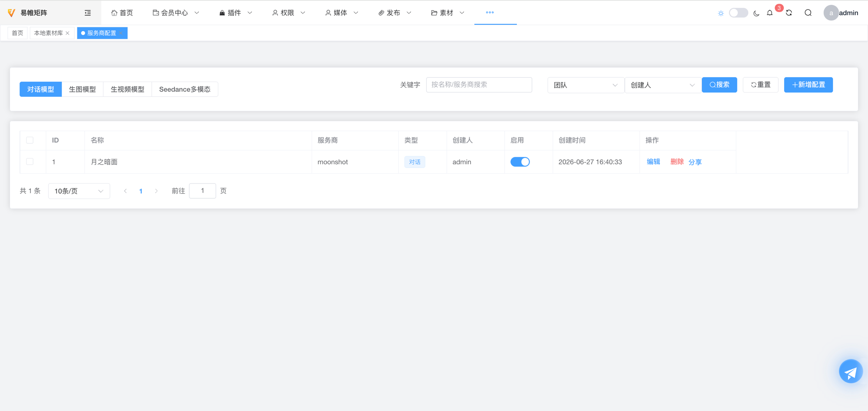Screen dimensions: 868x411
Task: Switch to 生视频模型 tab
Action: [128, 89]
